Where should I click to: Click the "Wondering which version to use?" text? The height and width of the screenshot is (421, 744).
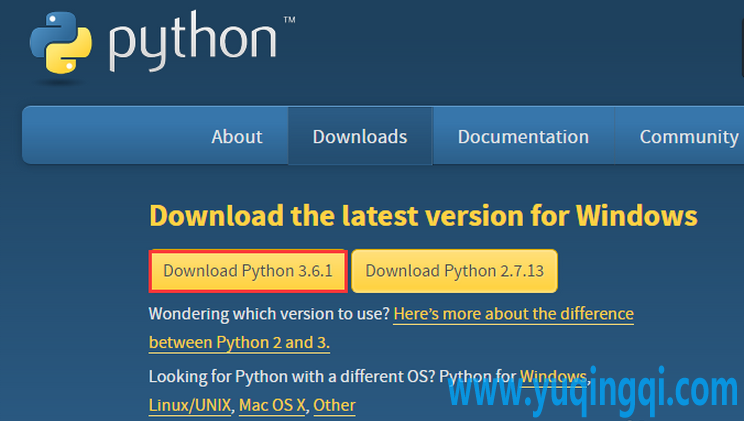coord(269,314)
